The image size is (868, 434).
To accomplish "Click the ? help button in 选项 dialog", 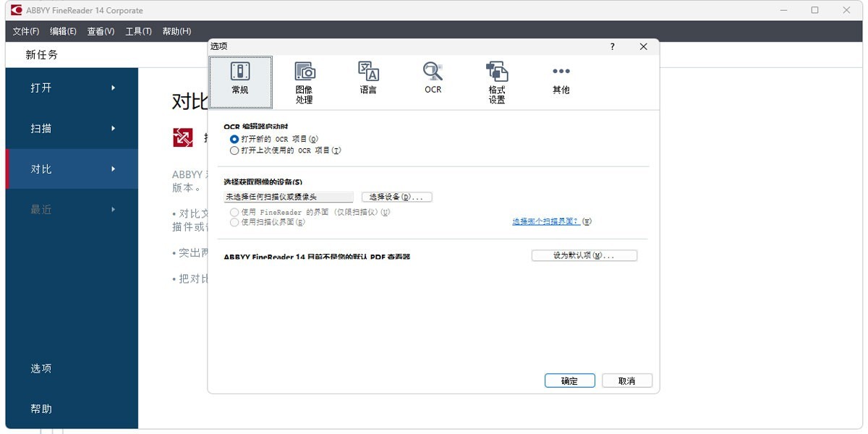I will [x=613, y=46].
